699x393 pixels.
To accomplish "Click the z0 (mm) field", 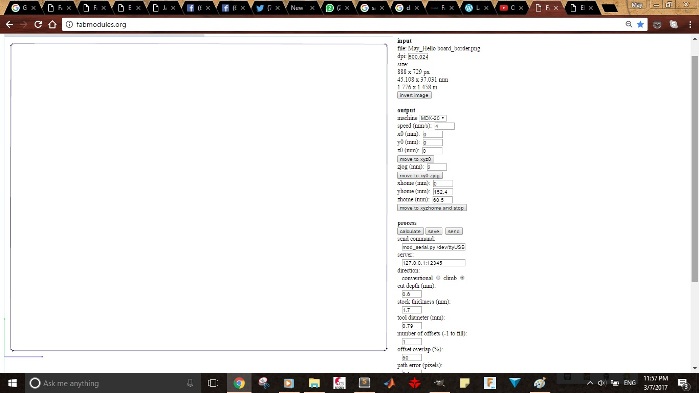I will click(x=432, y=151).
